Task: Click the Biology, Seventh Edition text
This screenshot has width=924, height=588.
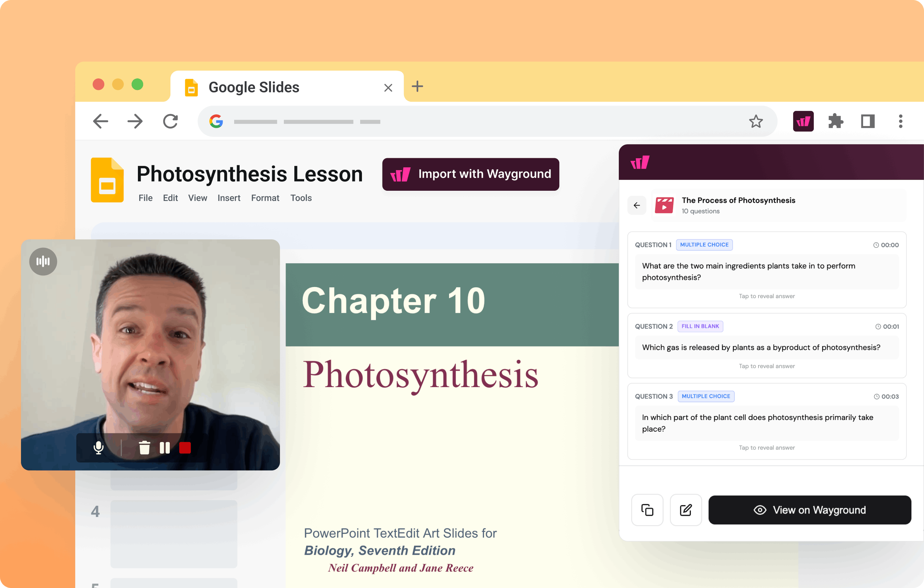Action: click(379, 551)
